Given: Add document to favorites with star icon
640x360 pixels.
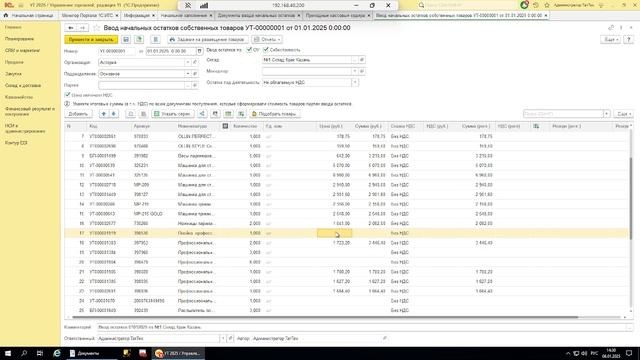Looking at the screenshot, I should tap(96, 28).
